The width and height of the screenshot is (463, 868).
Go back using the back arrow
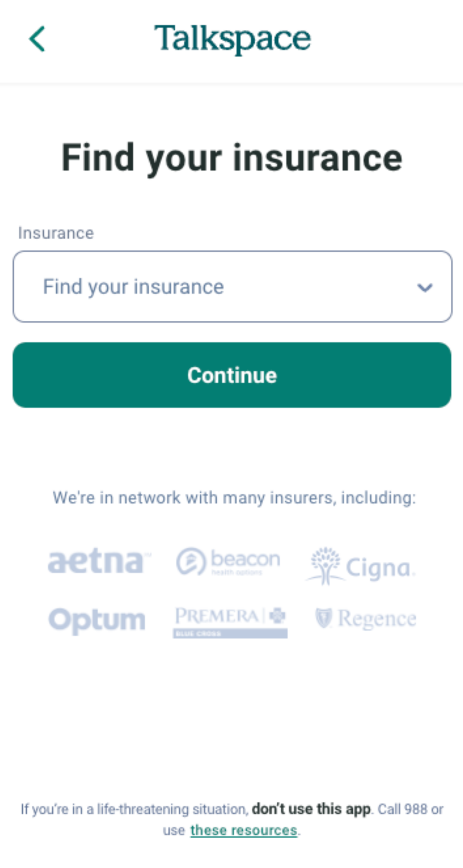pyautogui.click(x=37, y=39)
